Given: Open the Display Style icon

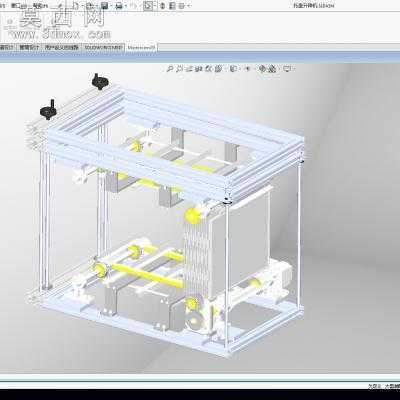Looking at the screenshot, I should pos(233,69).
